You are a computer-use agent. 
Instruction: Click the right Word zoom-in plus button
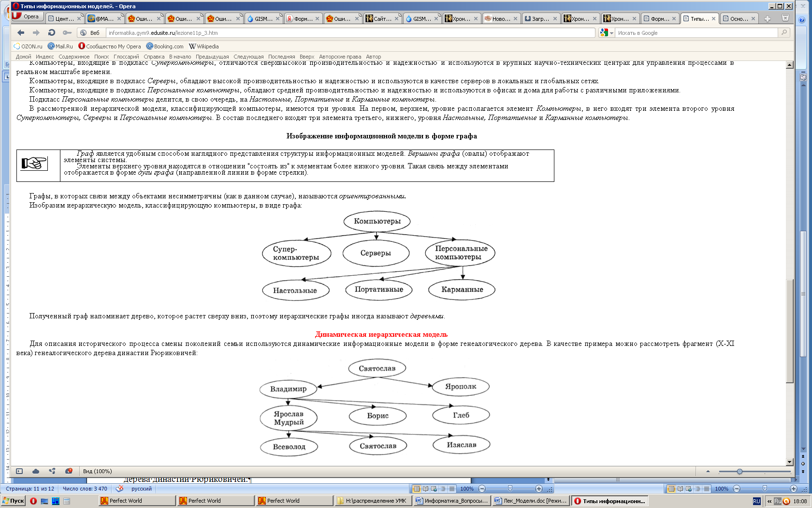(794, 489)
